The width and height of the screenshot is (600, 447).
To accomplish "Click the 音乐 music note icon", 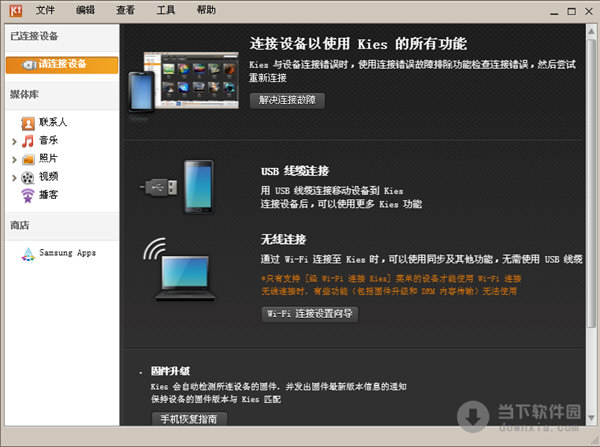I will [28, 141].
